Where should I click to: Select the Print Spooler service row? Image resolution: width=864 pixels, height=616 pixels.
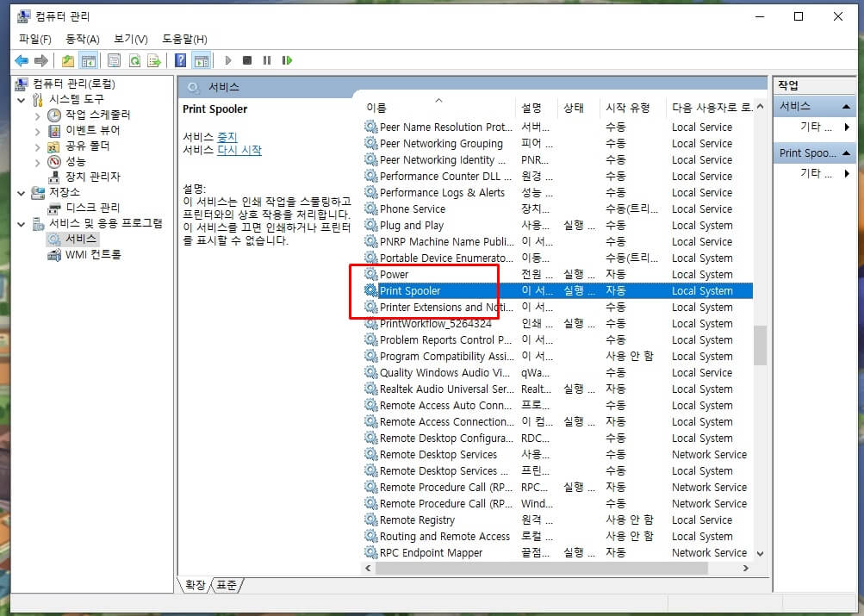coord(557,290)
